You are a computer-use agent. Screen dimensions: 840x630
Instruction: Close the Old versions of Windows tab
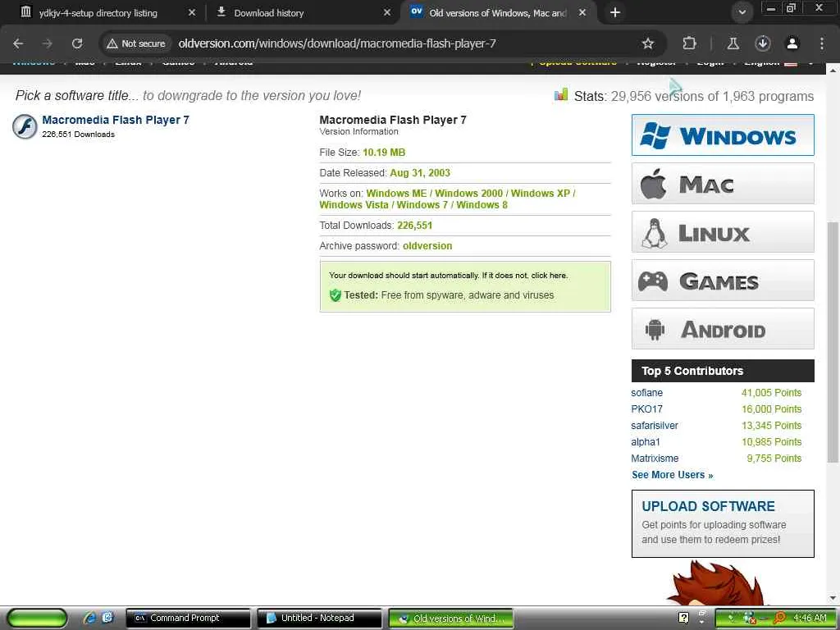pos(582,12)
